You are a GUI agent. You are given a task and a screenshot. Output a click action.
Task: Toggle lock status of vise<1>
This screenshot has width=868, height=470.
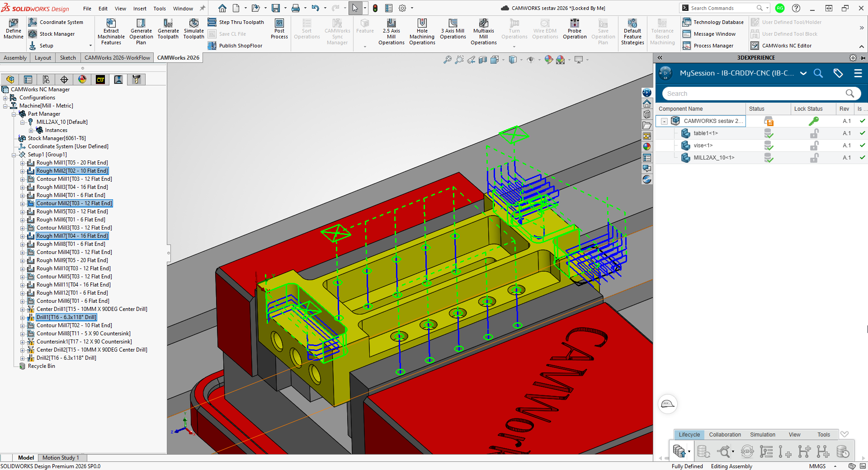click(x=814, y=146)
